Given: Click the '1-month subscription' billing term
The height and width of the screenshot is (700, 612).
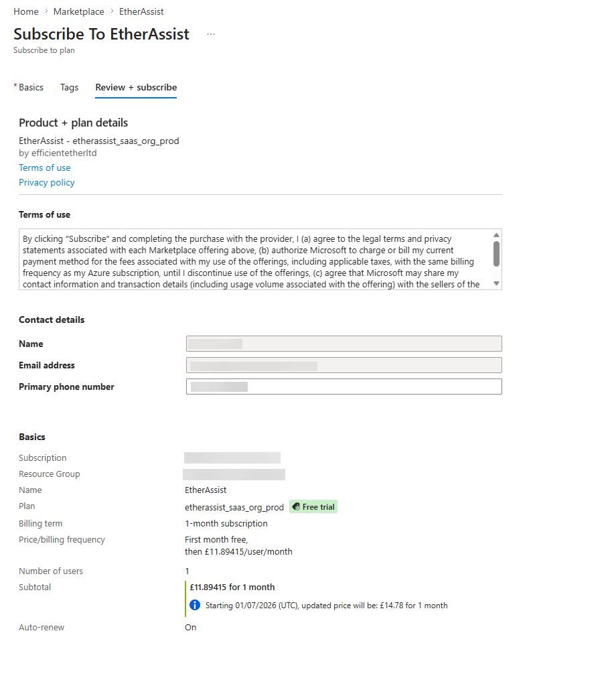Looking at the screenshot, I should pyautogui.click(x=226, y=524).
